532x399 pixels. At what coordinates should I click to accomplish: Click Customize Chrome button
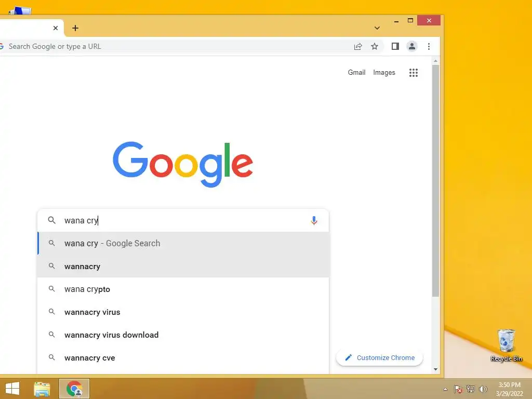pos(379,357)
